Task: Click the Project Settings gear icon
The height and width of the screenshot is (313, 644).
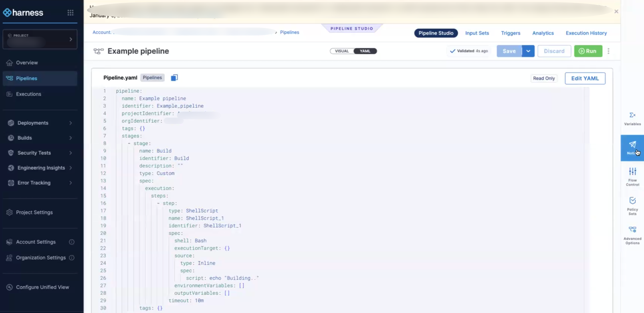Action: tap(10, 213)
